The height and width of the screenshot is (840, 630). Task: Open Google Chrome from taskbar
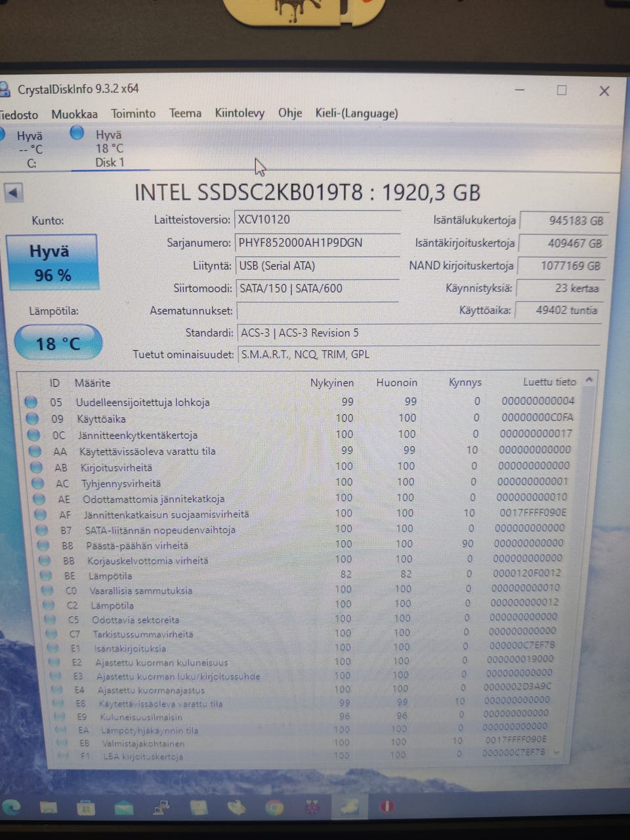point(274,807)
